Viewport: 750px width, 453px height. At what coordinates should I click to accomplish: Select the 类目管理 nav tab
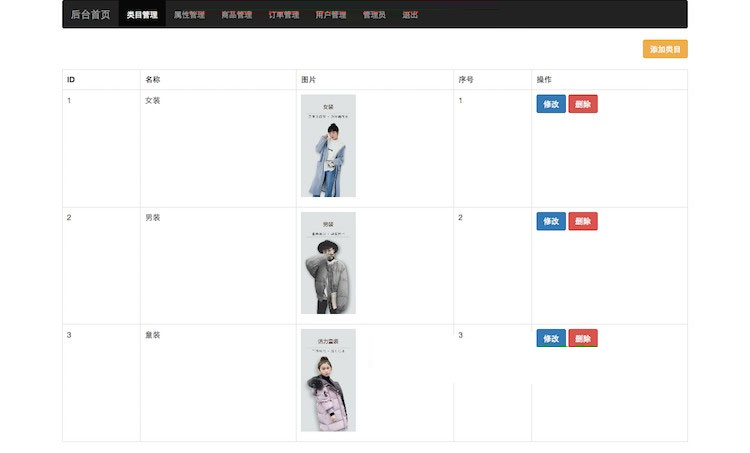(x=142, y=14)
